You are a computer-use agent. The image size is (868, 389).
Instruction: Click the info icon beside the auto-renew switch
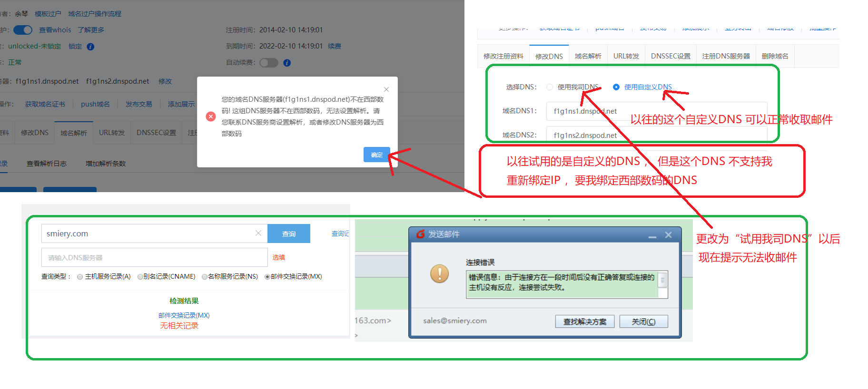pos(287,63)
